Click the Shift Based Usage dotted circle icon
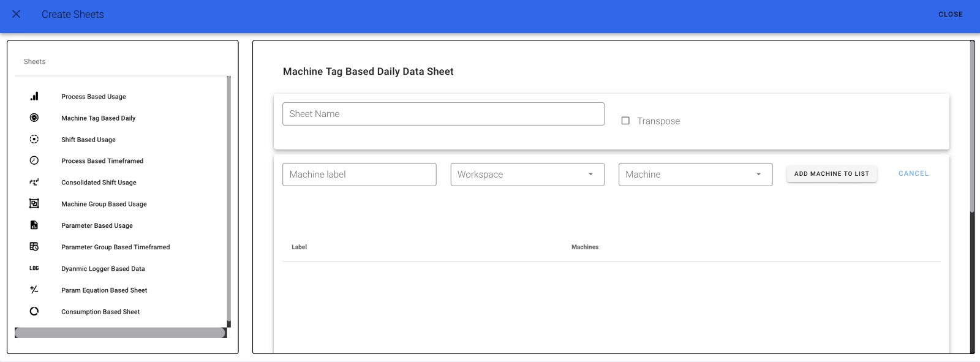Image resolution: width=980 pixels, height=362 pixels. tap(34, 139)
